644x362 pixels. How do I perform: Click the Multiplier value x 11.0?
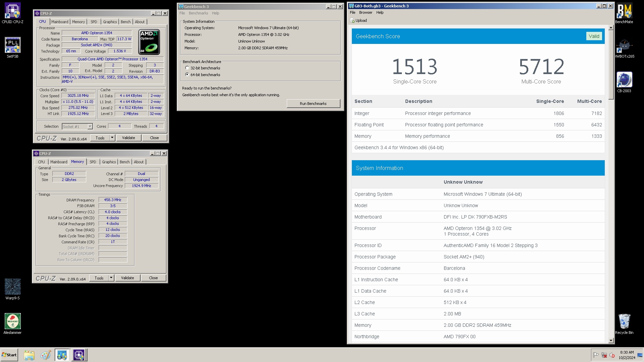click(78, 102)
